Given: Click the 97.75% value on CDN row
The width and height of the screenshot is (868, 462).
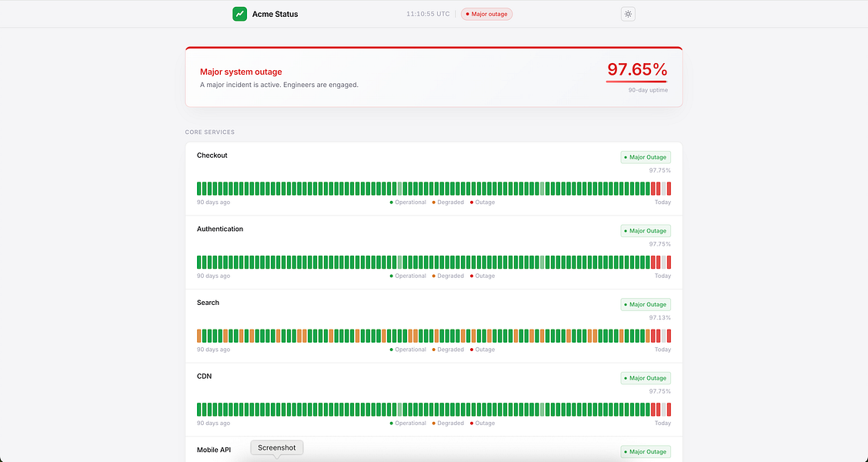Looking at the screenshot, I should pyautogui.click(x=660, y=392).
